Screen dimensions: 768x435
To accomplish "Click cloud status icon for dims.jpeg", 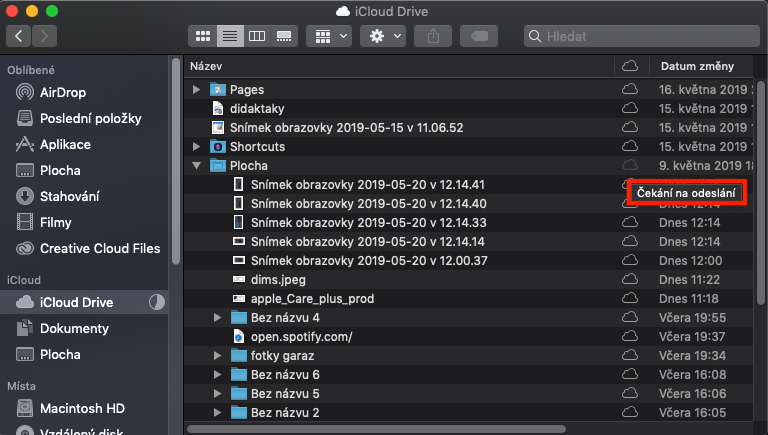I will [630, 279].
